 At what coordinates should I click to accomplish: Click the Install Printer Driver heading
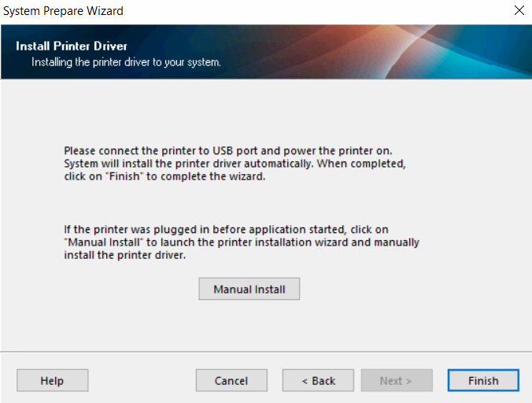click(72, 46)
